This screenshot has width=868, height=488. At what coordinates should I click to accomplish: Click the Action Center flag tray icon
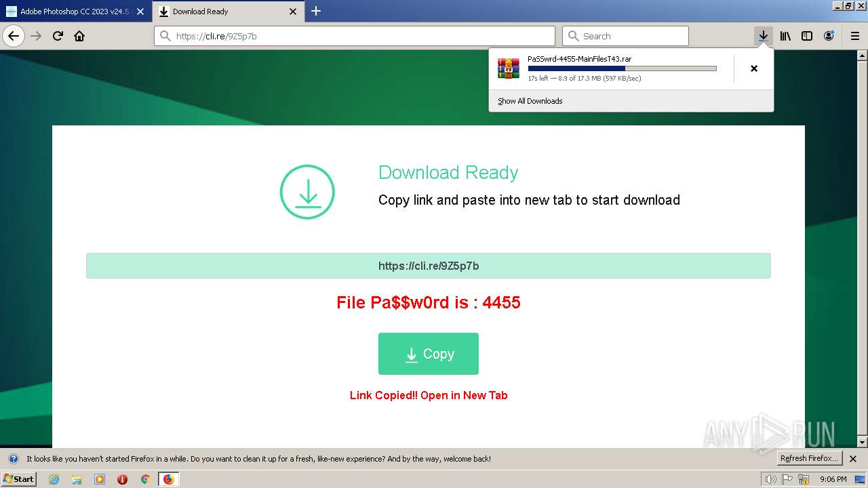788,479
